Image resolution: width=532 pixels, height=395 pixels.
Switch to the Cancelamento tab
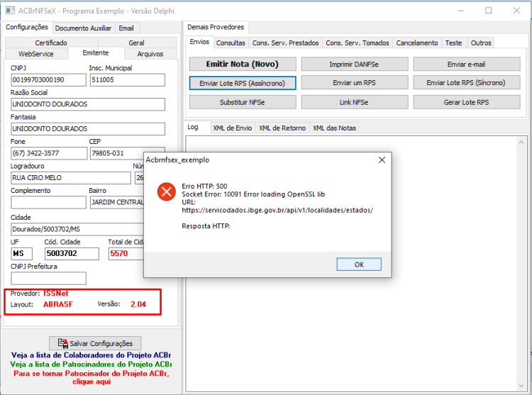[417, 43]
